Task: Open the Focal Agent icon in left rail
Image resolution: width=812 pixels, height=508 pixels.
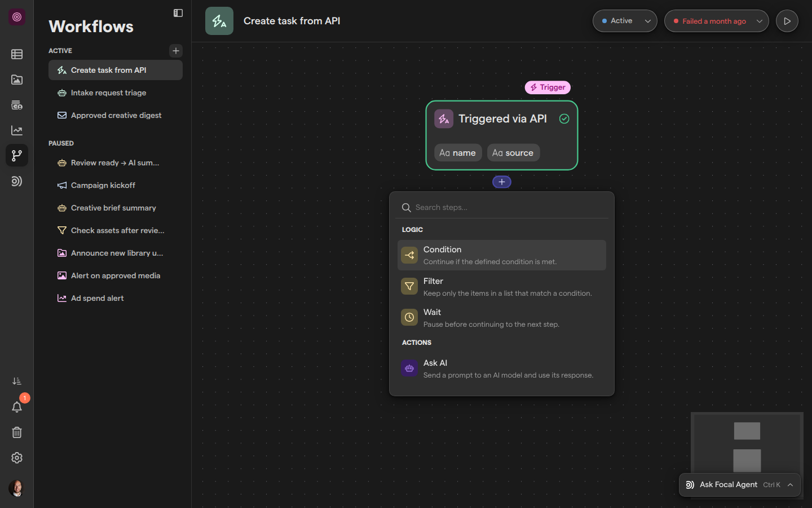Action: (x=17, y=181)
